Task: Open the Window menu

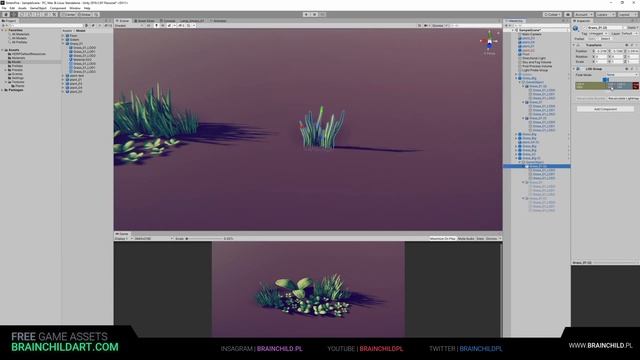Action: pos(75,8)
